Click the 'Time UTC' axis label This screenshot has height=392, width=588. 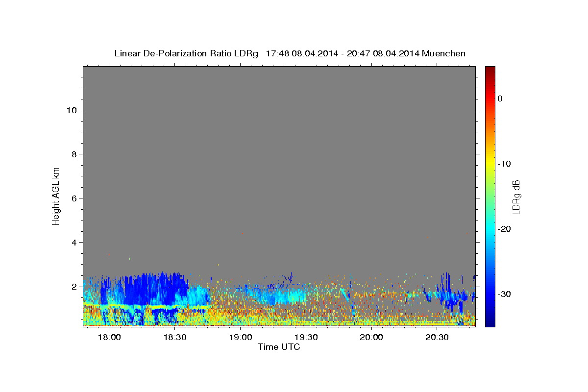point(279,347)
